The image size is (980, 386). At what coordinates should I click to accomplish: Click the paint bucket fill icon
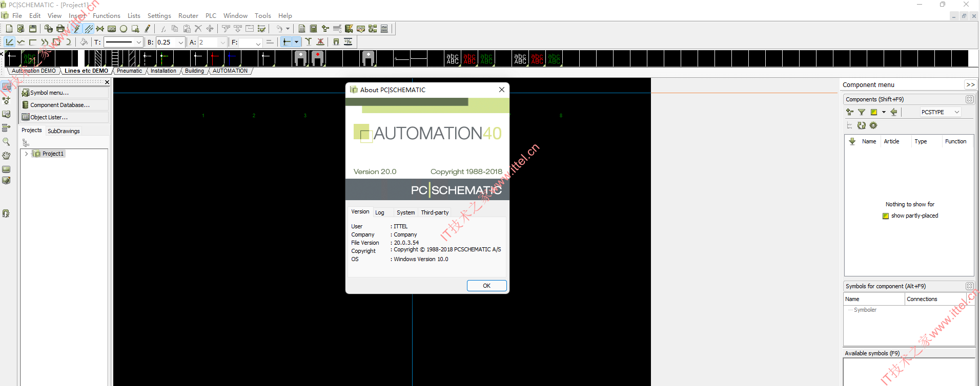pyautogui.click(x=84, y=42)
